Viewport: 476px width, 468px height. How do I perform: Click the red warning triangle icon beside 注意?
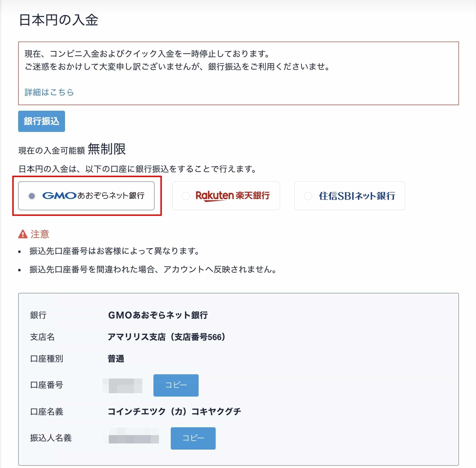point(23,234)
